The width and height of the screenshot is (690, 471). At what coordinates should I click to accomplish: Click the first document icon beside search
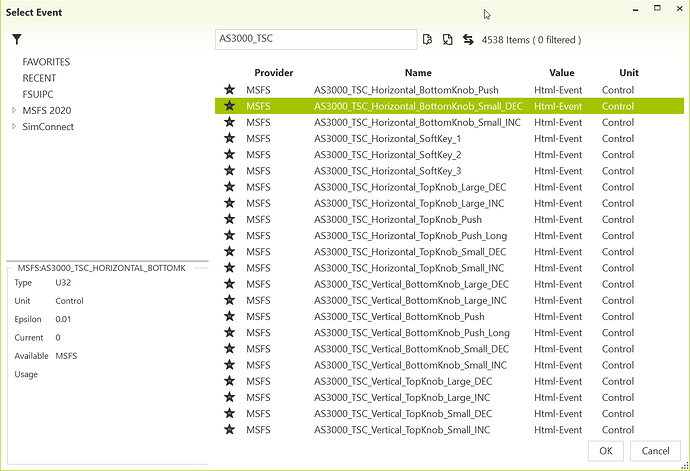tap(428, 40)
